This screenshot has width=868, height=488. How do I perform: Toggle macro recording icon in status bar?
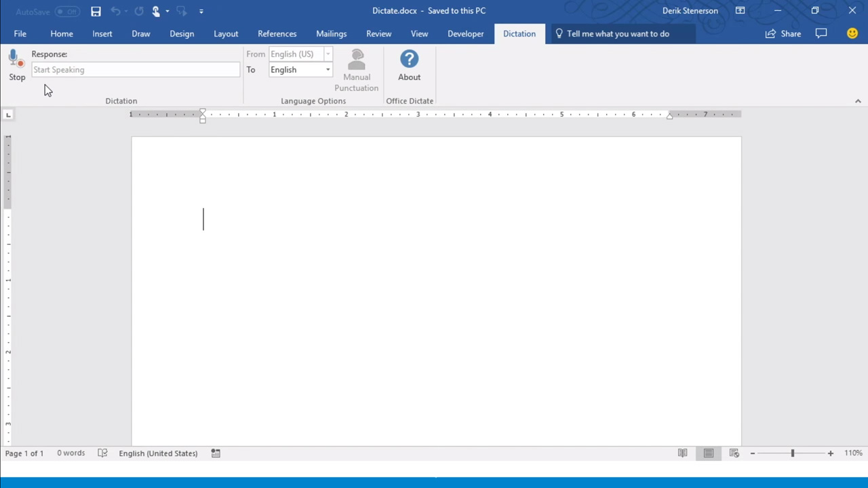coord(216,453)
